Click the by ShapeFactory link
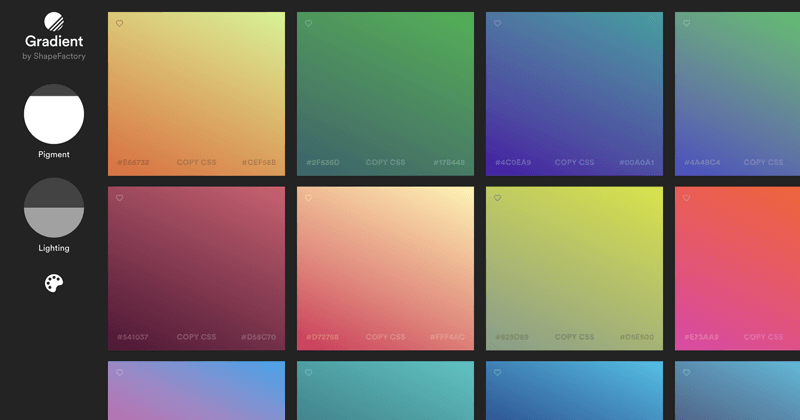Image resolution: width=800 pixels, height=420 pixels. pyautogui.click(x=54, y=57)
